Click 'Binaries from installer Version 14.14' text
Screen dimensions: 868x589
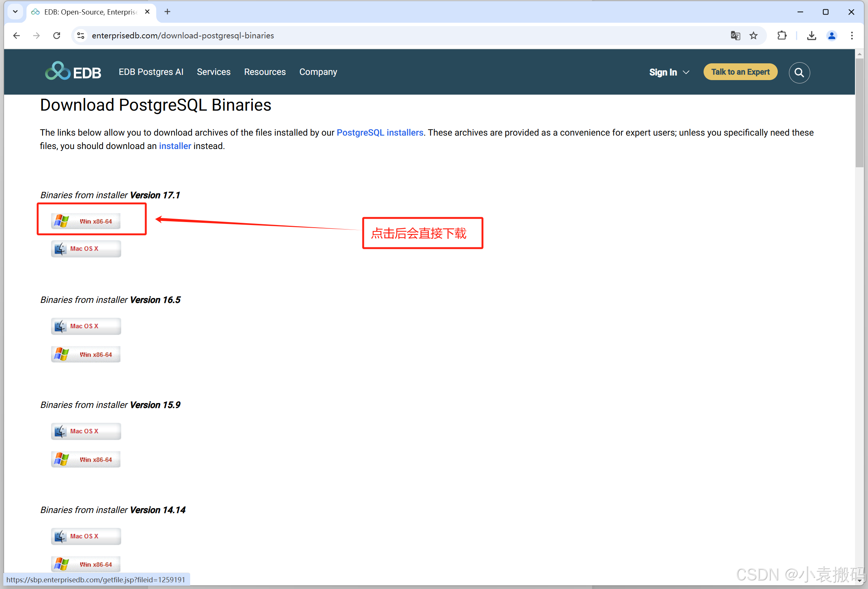pos(113,510)
